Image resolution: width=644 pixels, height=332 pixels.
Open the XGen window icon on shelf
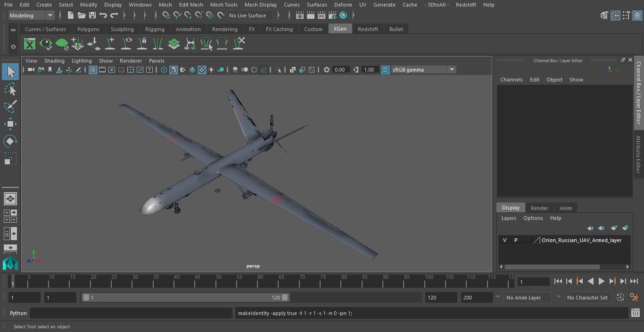tap(30, 44)
